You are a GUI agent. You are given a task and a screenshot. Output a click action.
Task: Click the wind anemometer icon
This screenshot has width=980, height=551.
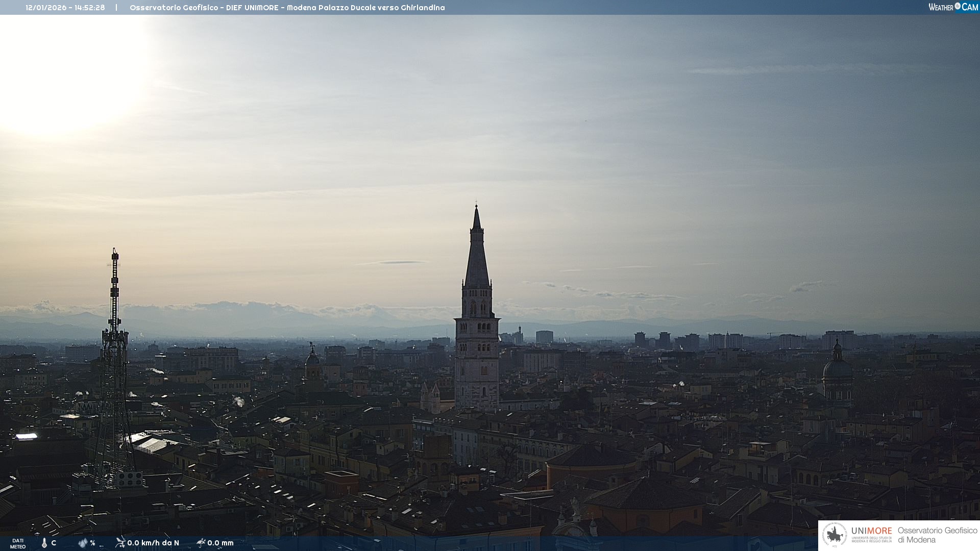120,543
